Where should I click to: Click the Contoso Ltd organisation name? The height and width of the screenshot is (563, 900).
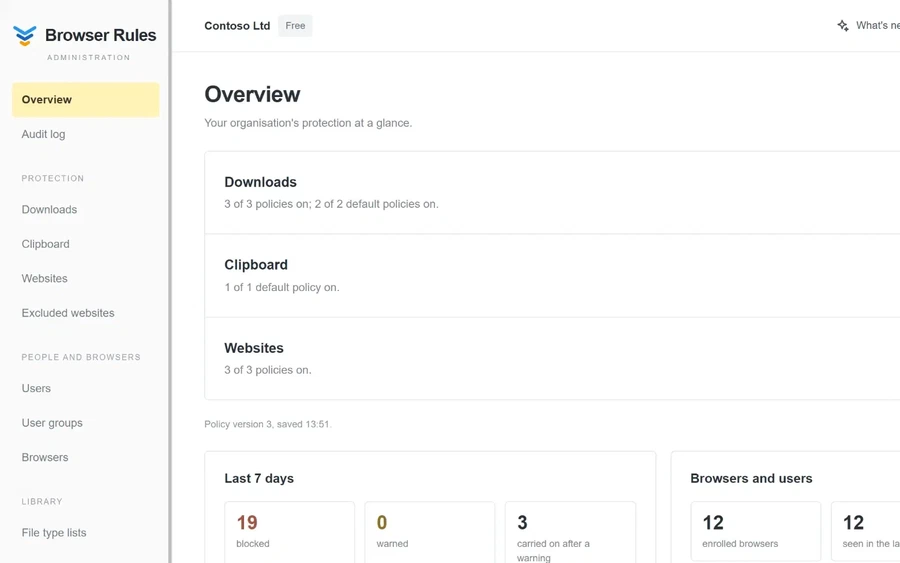[x=237, y=26]
